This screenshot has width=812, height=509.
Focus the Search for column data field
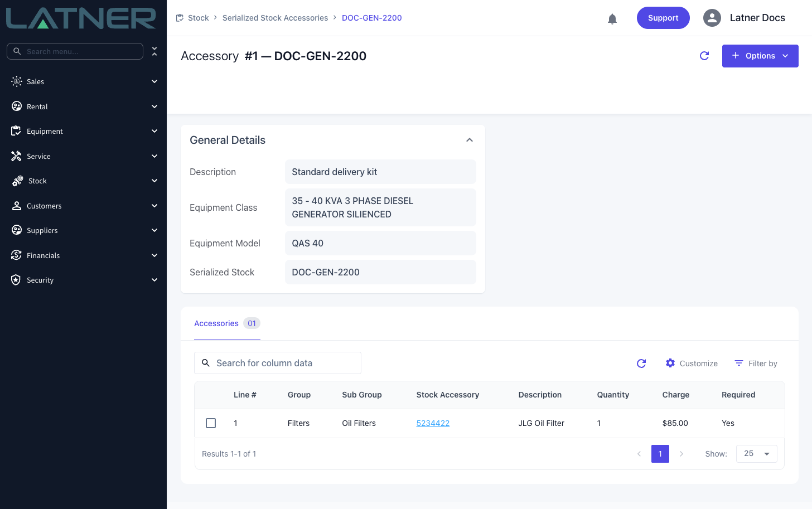[x=278, y=363]
